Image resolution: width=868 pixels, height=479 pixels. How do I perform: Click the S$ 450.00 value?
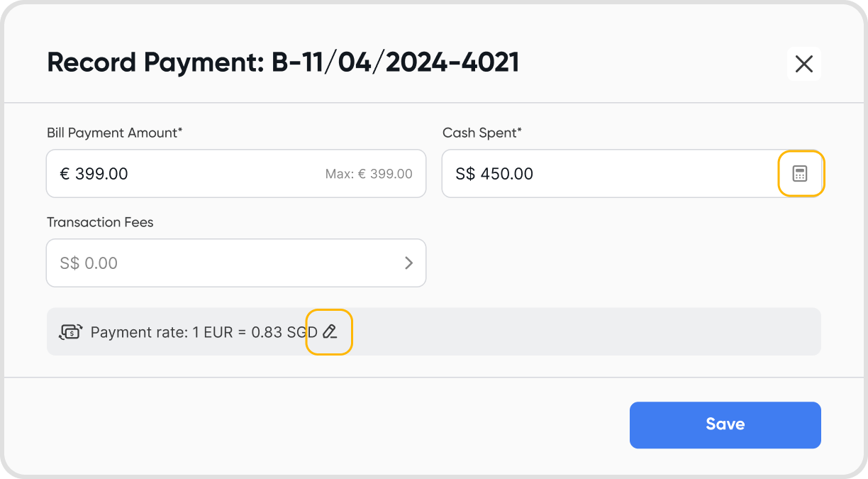[494, 174]
